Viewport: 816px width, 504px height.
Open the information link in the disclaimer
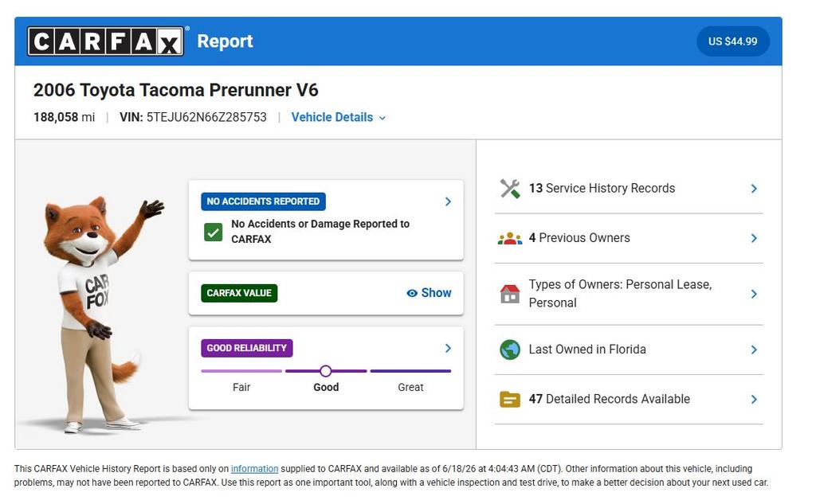click(x=254, y=469)
